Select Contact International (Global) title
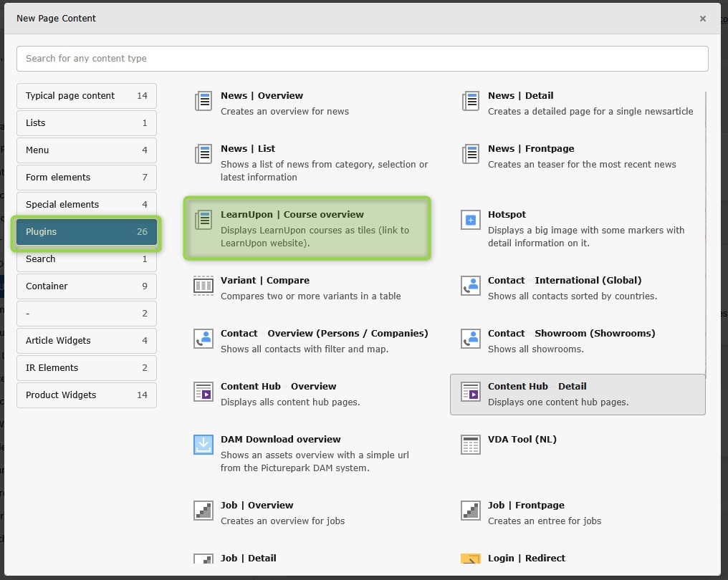The width and height of the screenshot is (728, 580). (x=565, y=280)
